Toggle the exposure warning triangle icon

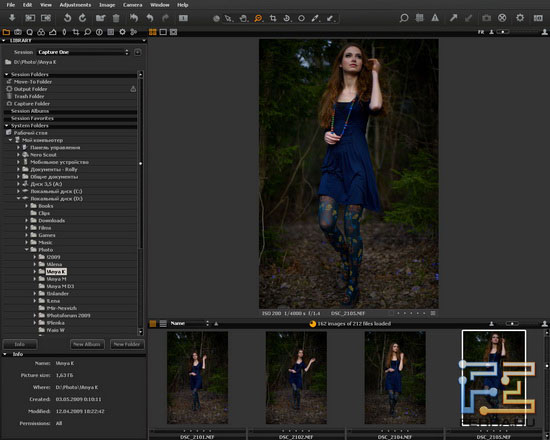click(435, 18)
